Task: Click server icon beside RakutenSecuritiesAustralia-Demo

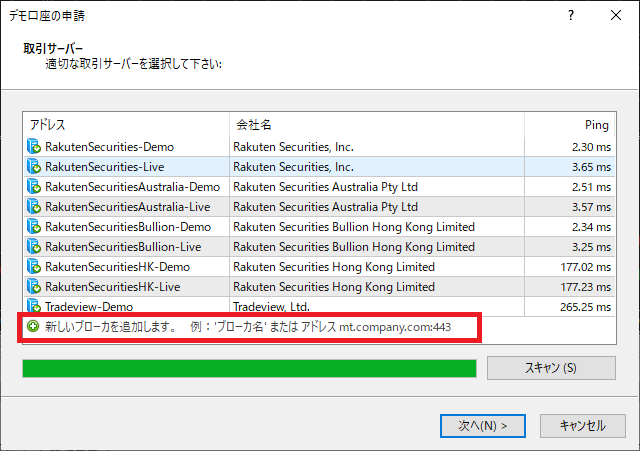Action: tap(34, 187)
